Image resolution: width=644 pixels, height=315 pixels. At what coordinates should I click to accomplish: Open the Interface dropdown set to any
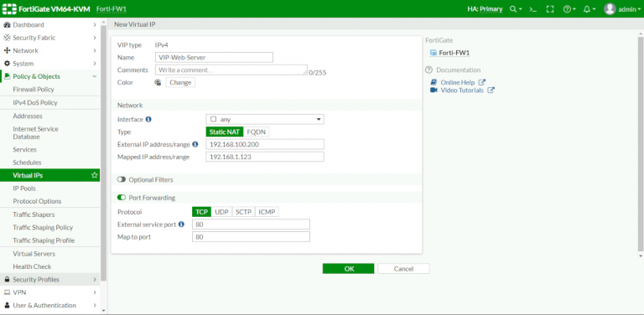[265, 119]
